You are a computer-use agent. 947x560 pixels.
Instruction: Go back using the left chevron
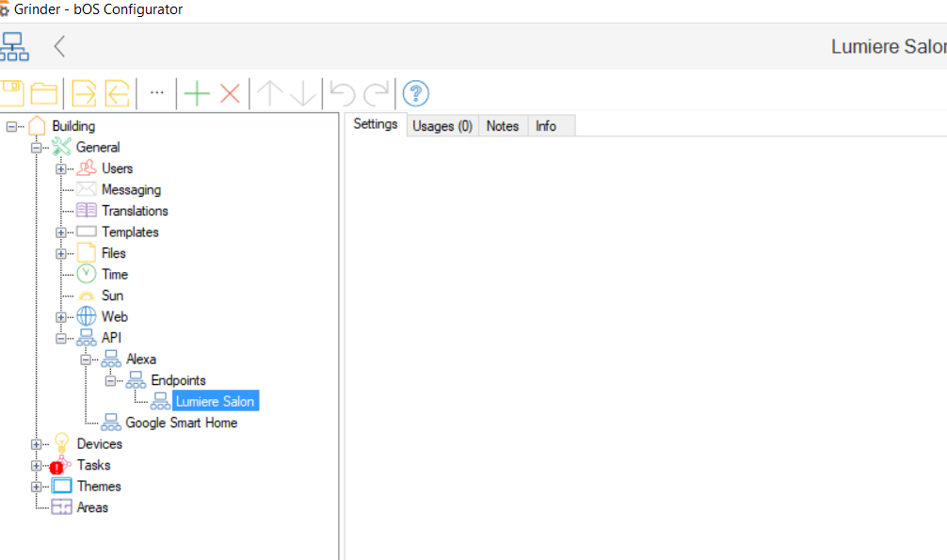[x=59, y=46]
